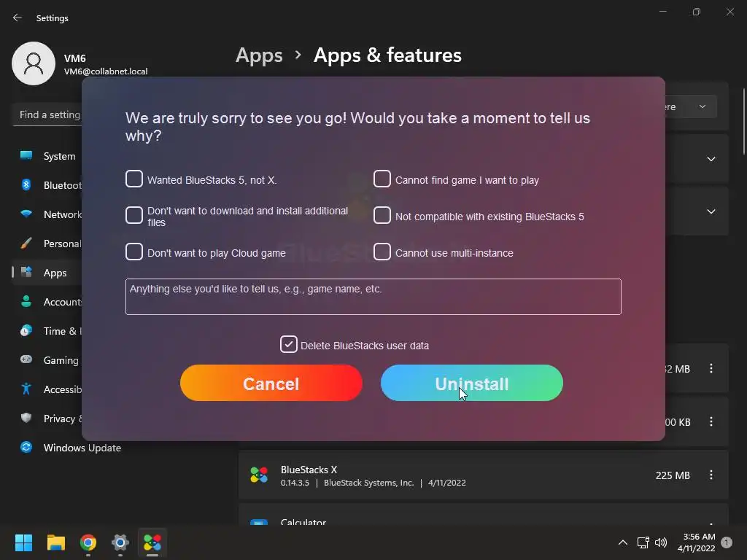Tick 'Not compatible with existing BlueStacks 5'

click(382, 215)
